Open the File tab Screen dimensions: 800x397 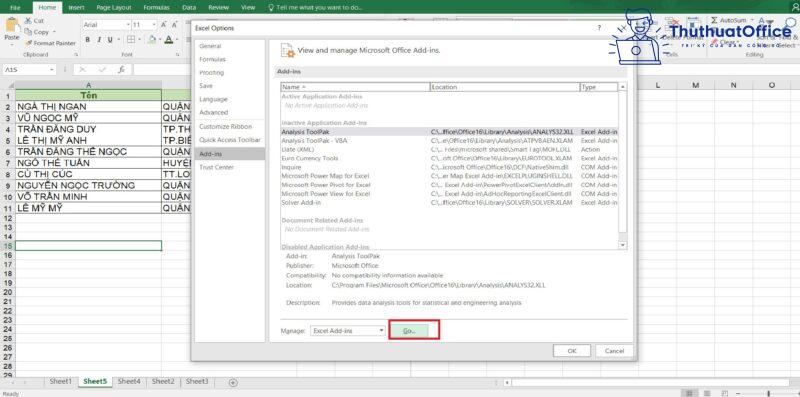[15, 8]
